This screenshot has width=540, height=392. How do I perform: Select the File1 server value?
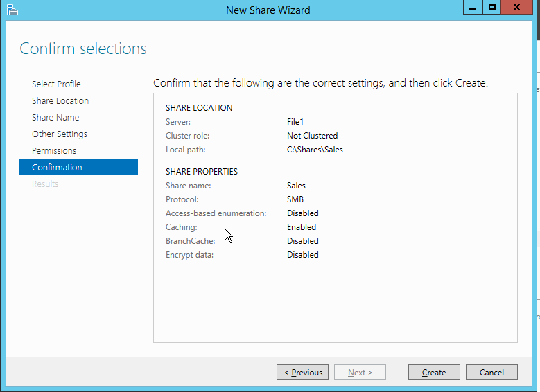[x=295, y=122]
